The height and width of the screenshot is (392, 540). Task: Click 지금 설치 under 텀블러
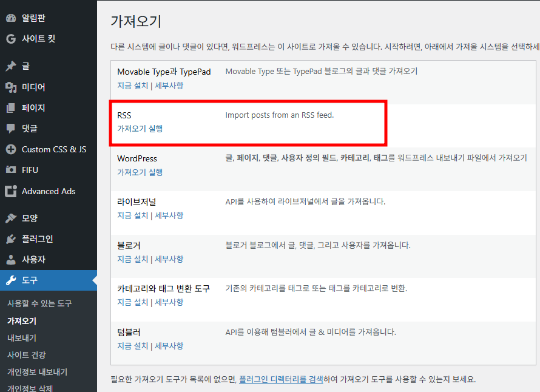(x=133, y=346)
